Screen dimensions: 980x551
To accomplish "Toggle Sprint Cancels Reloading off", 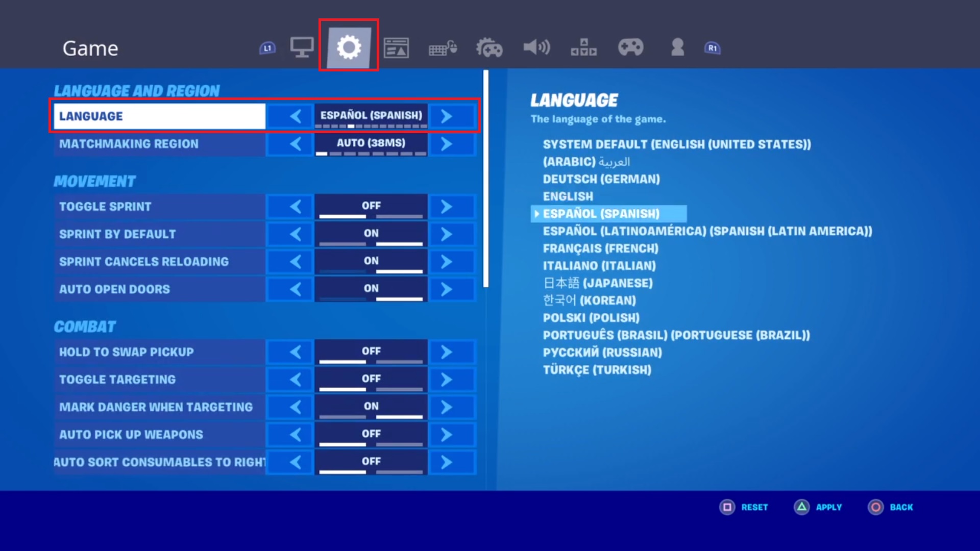I will pos(296,260).
